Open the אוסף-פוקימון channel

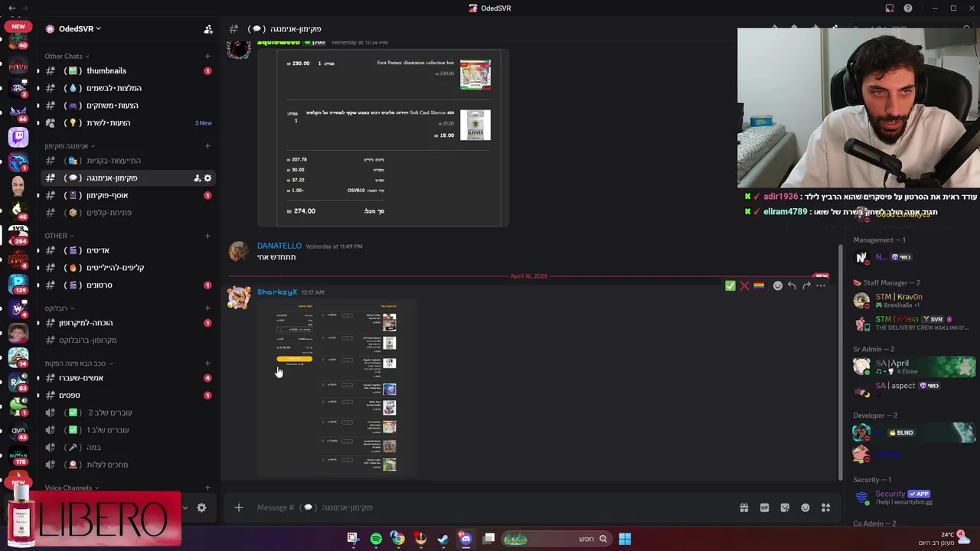tap(128, 195)
